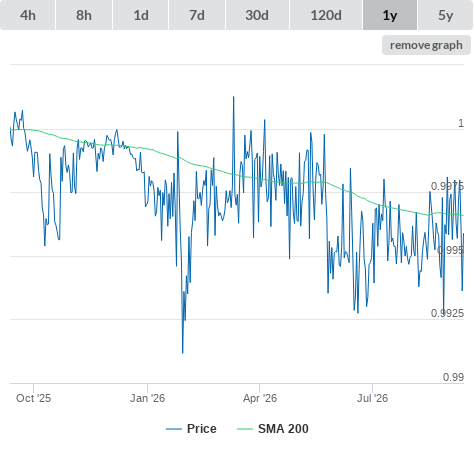Click the blue Price legend line swatch
474x455 pixels.
(174, 429)
